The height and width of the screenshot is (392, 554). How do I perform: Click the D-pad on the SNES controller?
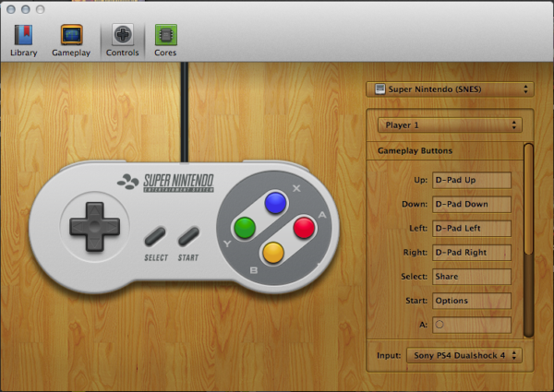click(94, 227)
